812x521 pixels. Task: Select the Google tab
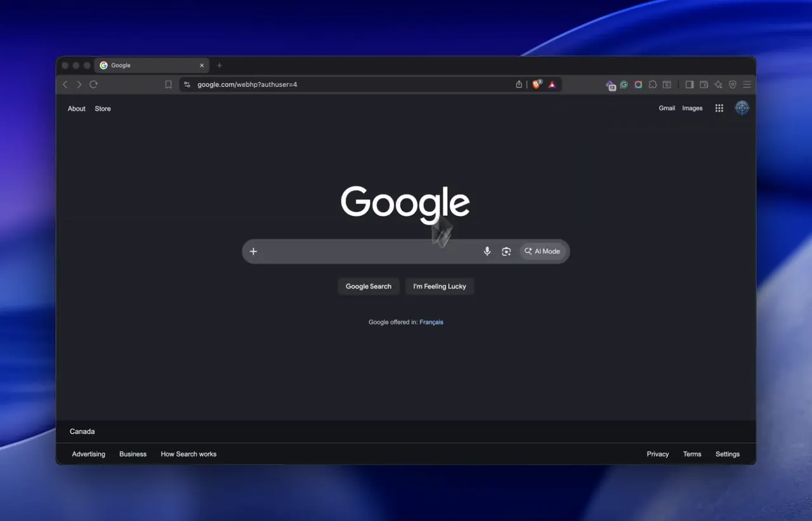coord(152,65)
